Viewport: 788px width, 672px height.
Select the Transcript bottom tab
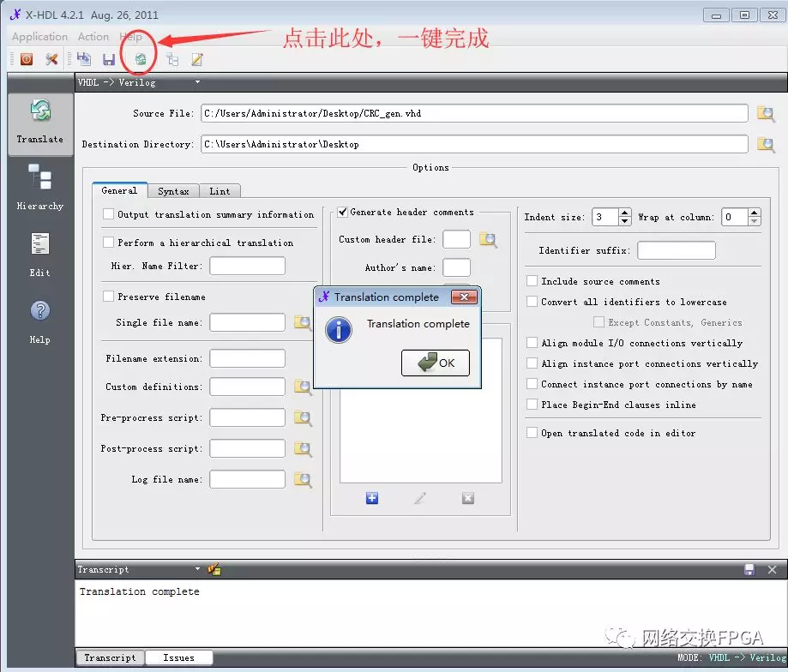[110, 657]
